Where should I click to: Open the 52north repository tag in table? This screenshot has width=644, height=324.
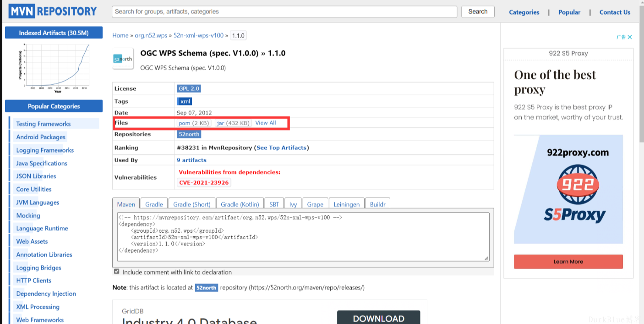pos(189,134)
